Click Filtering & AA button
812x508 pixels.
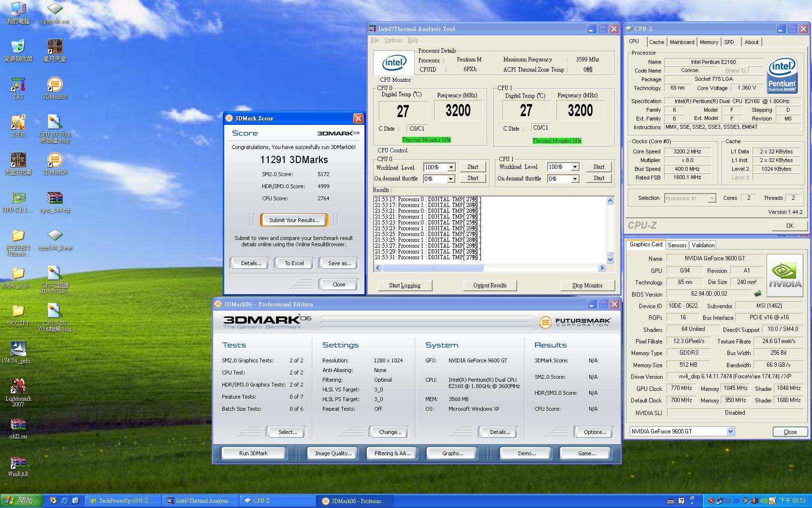click(x=392, y=453)
